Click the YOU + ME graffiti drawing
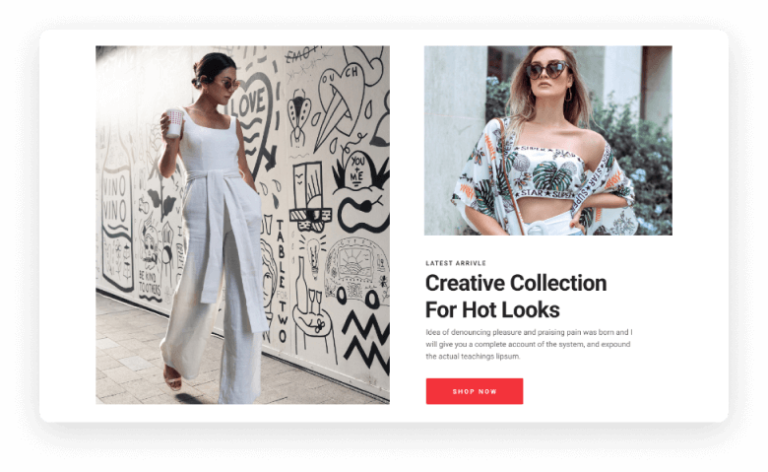The image size is (768, 472). pos(359,171)
